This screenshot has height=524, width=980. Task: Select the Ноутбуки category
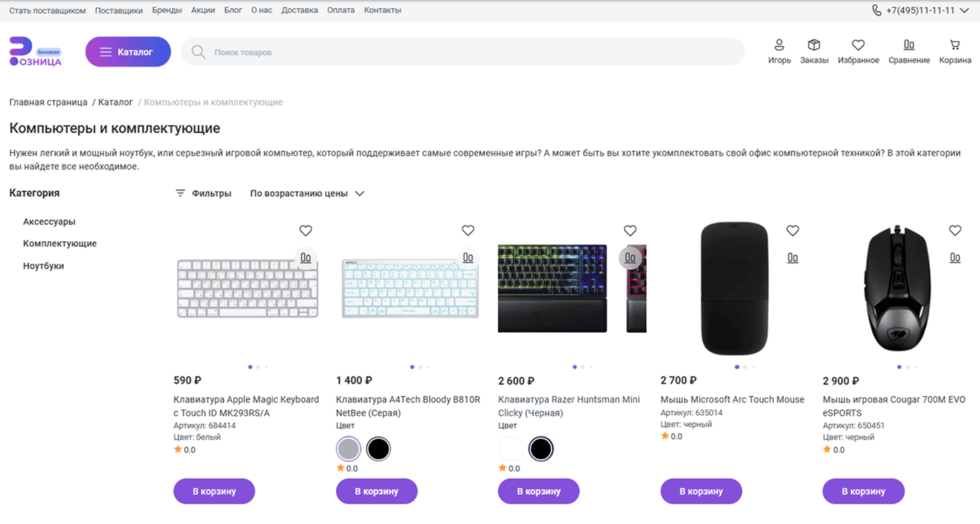click(44, 266)
